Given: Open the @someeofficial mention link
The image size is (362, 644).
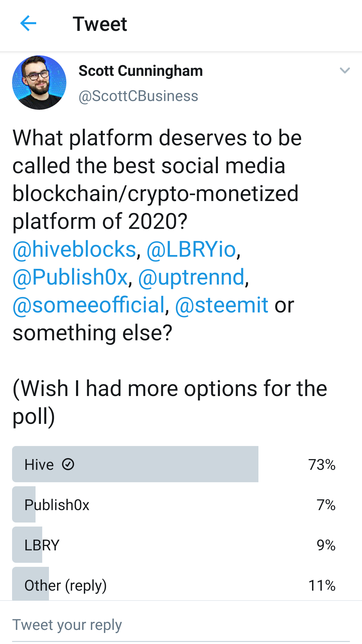Looking at the screenshot, I should point(89,305).
